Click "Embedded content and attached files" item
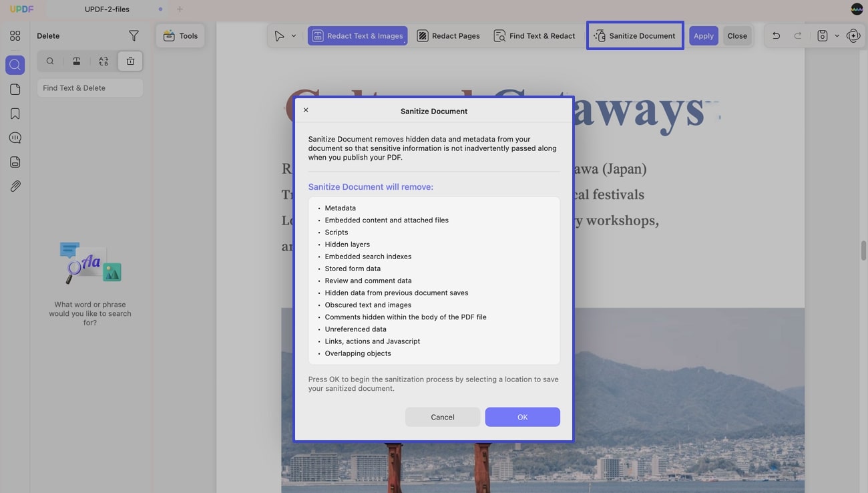This screenshot has height=493, width=868. [x=387, y=220]
